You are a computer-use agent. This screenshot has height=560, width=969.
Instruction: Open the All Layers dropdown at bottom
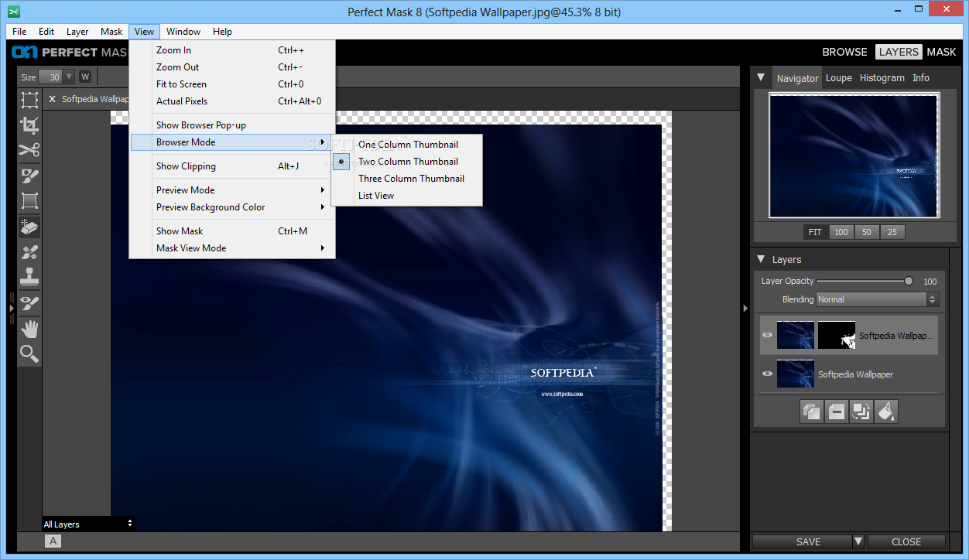tap(88, 524)
